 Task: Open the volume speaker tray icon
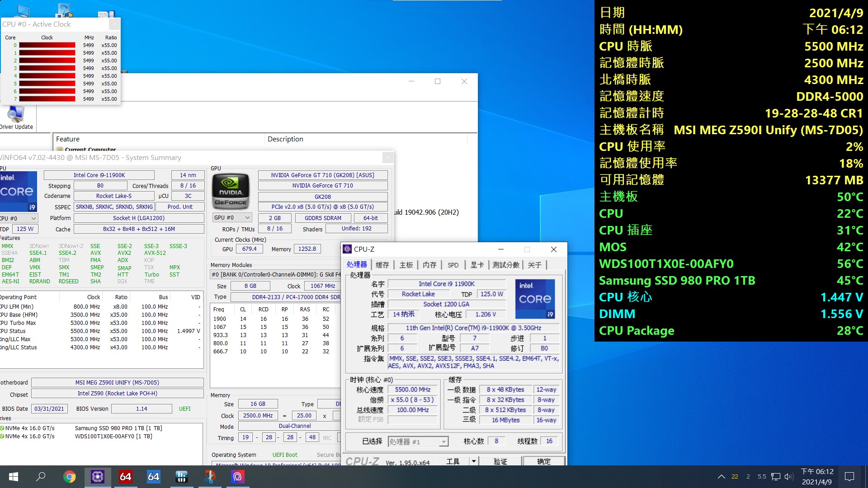(x=789, y=477)
